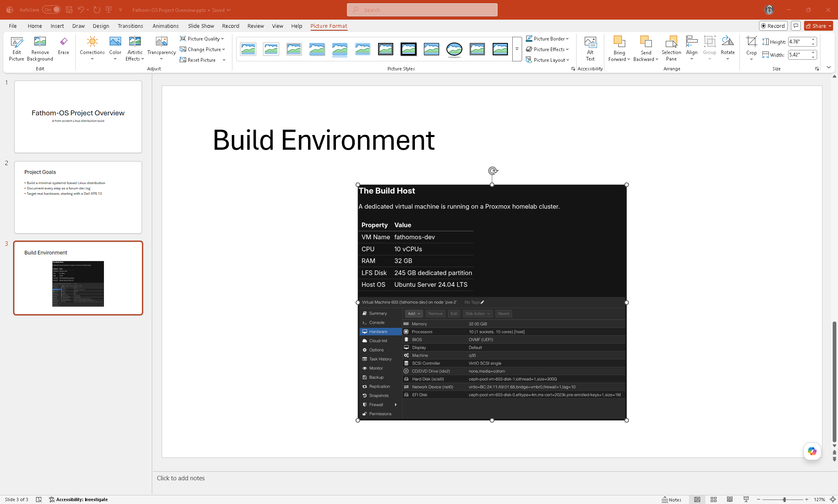Open the Comments pane icon
Viewport: 838px width, 504px height.
(796, 26)
